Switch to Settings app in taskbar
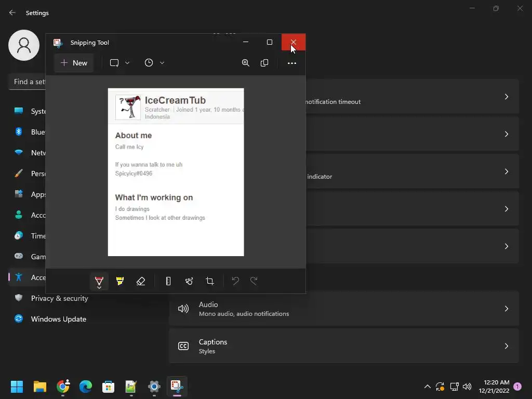Image resolution: width=532 pixels, height=399 pixels. tap(154, 387)
